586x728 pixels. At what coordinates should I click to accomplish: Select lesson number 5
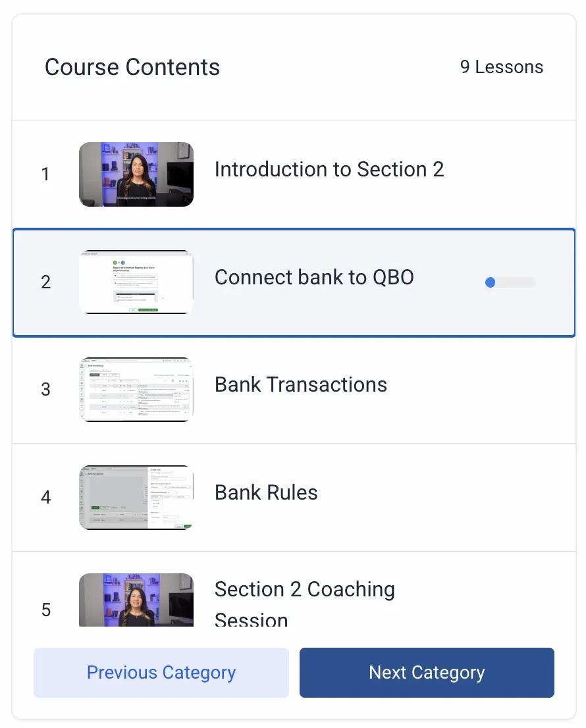[45, 610]
